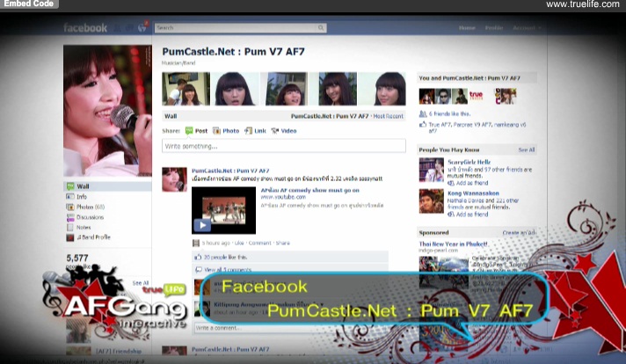Click into the Facebook Search field
Viewport: 626px width, 364px height.
pyautogui.click(x=240, y=28)
